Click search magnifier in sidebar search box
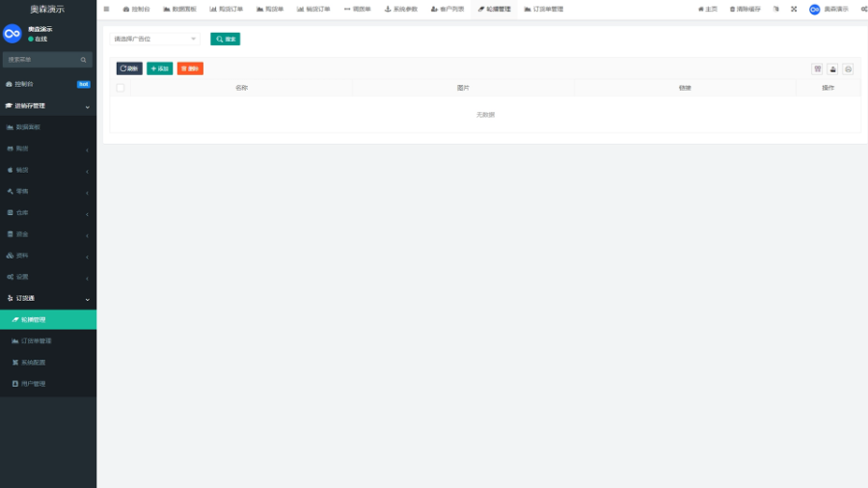The image size is (868, 488). [84, 60]
